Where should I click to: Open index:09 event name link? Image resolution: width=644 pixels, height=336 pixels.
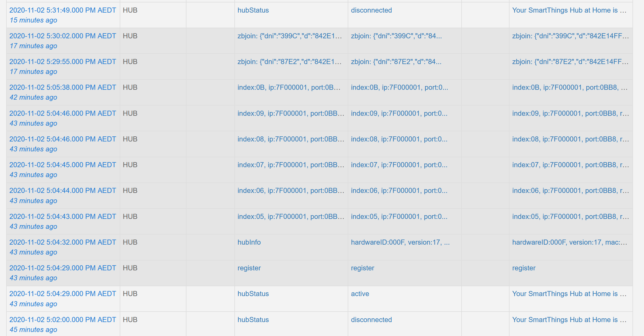[291, 113]
